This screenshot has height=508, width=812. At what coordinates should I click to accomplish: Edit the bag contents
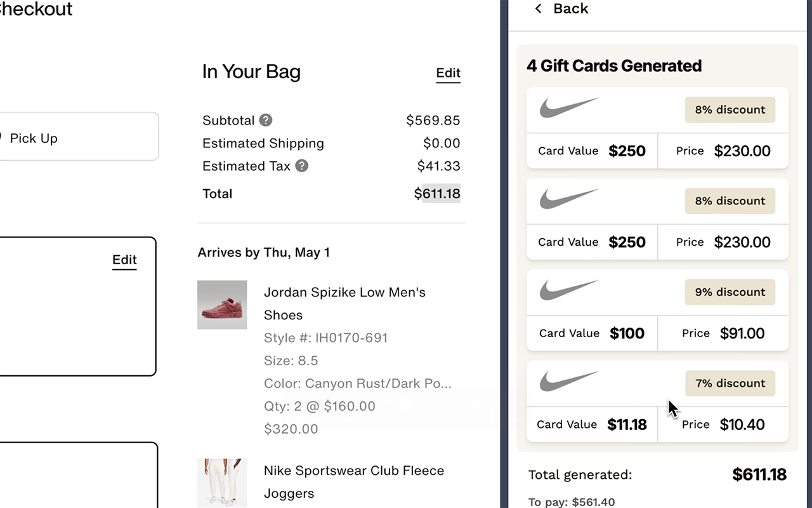pos(448,73)
